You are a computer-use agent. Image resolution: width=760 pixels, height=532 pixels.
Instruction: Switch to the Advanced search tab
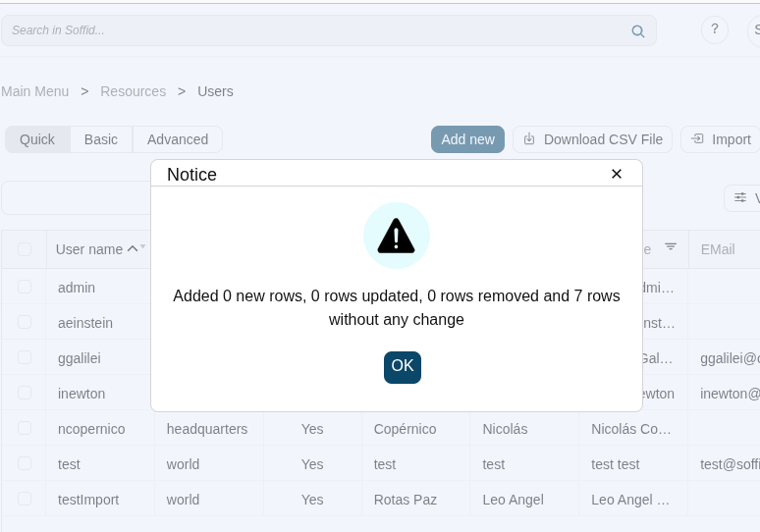(178, 139)
